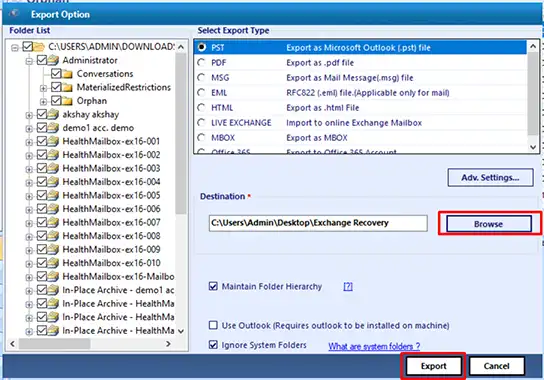The width and height of the screenshot is (544, 380).
Task: Click the HealthMailbox-ex16-001 mailbox icon
Action: [x=53, y=142]
